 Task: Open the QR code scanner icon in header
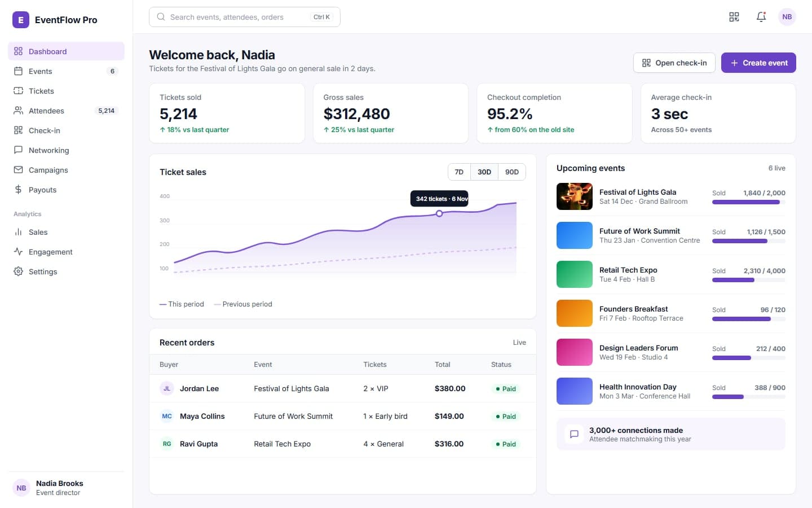(x=734, y=17)
